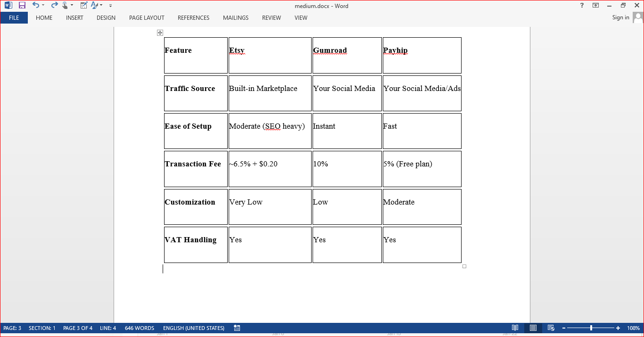This screenshot has width=644, height=337.
Task: Switch to the INSERT ribbon tab
Action: coord(74,18)
